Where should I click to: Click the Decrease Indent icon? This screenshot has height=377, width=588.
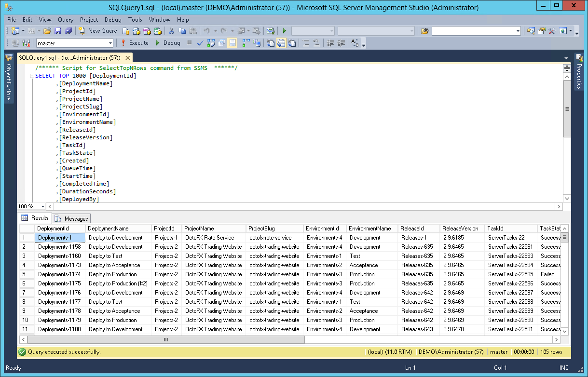coord(330,43)
